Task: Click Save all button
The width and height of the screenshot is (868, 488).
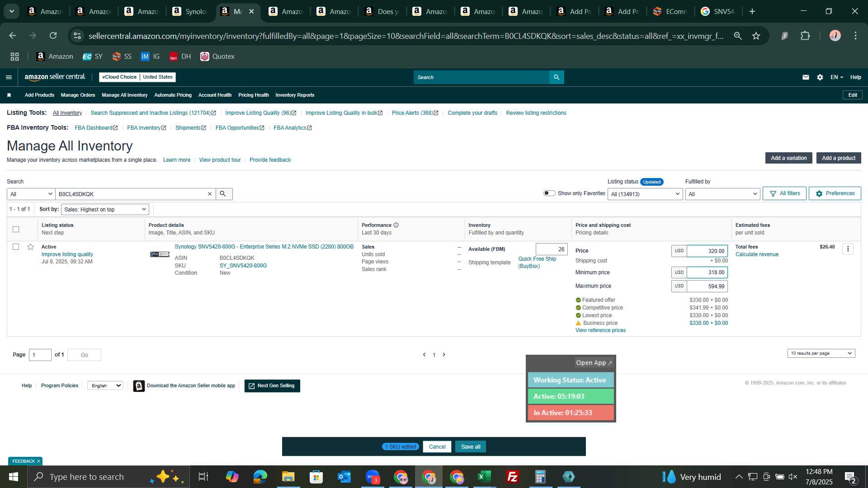Action: (x=471, y=447)
